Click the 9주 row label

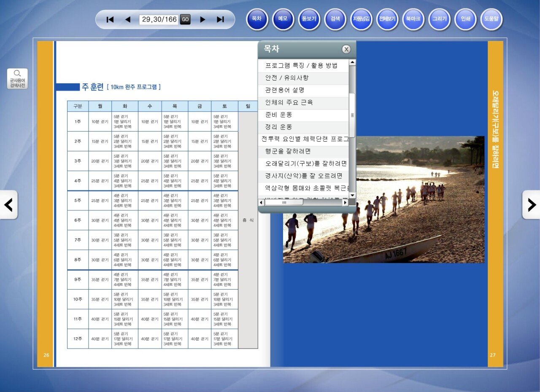78,279
